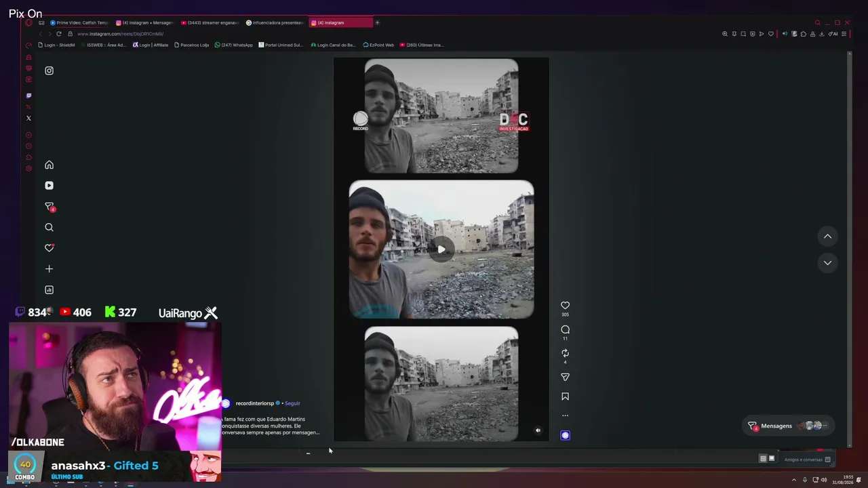868x488 pixels.
Task: Open X from the browser sidebar
Action: click(x=28, y=118)
